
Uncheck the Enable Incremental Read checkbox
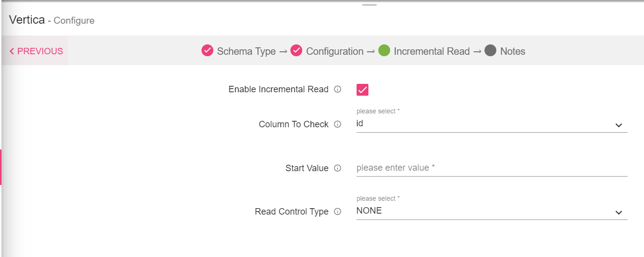362,89
